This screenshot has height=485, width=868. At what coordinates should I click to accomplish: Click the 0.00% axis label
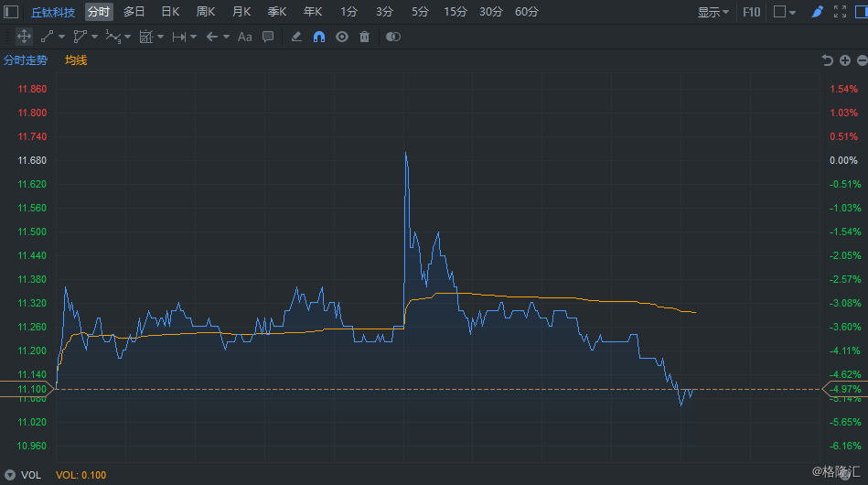tap(843, 160)
